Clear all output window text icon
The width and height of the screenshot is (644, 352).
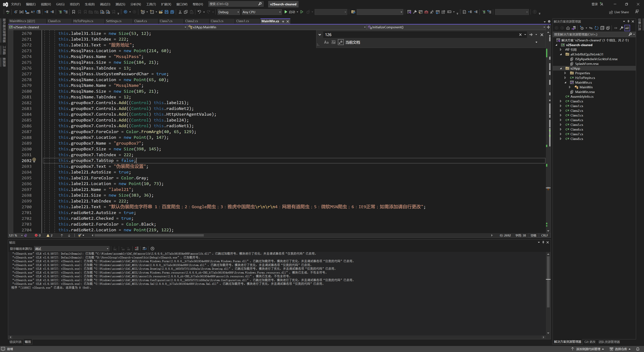point(137,249)
